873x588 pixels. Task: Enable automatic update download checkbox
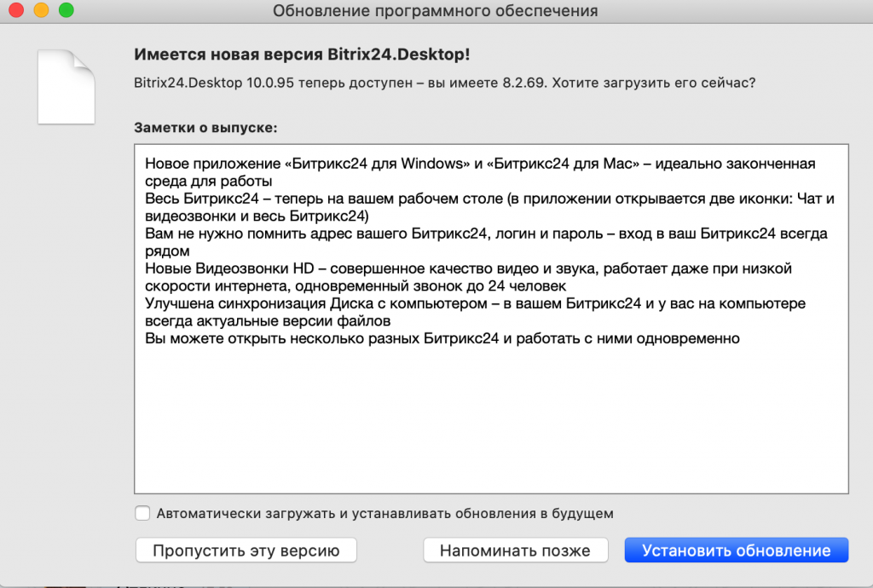point(142,513)
